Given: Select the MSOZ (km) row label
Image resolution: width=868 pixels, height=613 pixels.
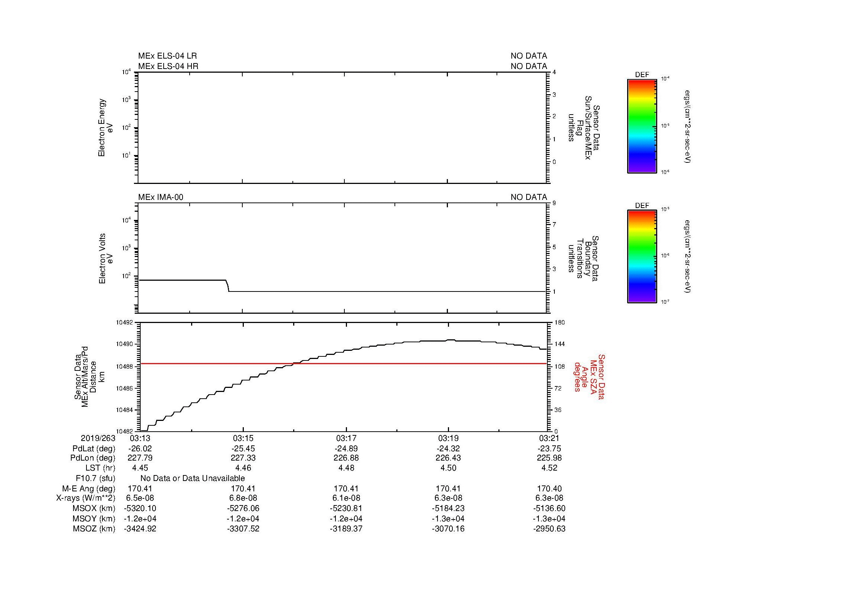Looking at the screenshot, I should [94, 529].
